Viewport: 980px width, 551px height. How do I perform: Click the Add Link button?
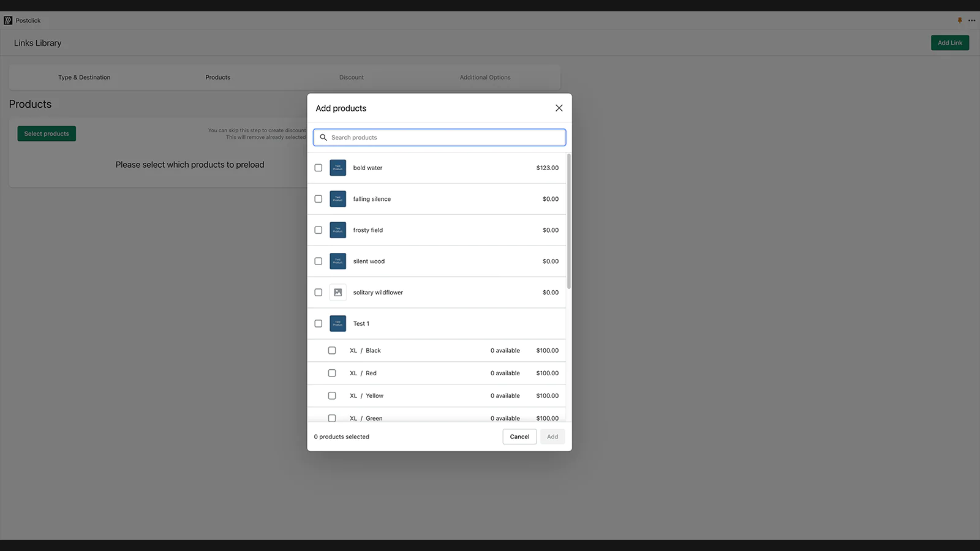(x=950, y=43)
